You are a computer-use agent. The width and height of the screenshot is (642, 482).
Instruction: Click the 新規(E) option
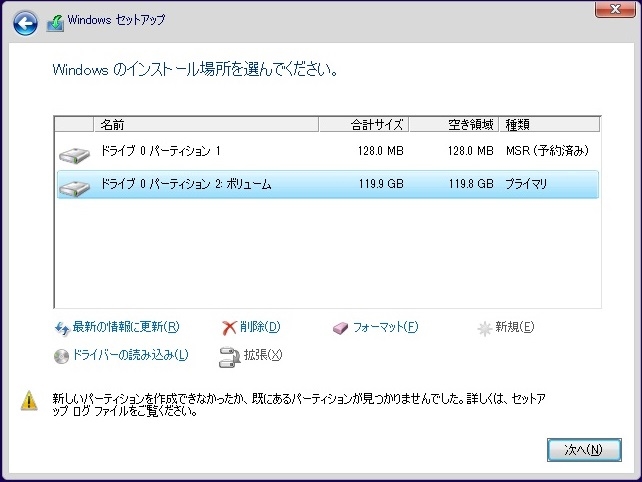tap(515, 327)
